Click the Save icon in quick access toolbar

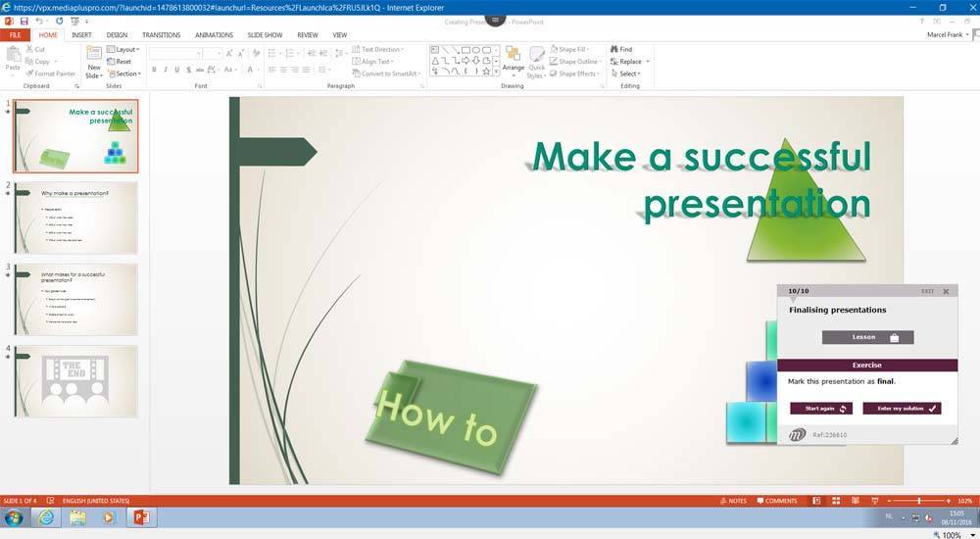tap(22, 21)
